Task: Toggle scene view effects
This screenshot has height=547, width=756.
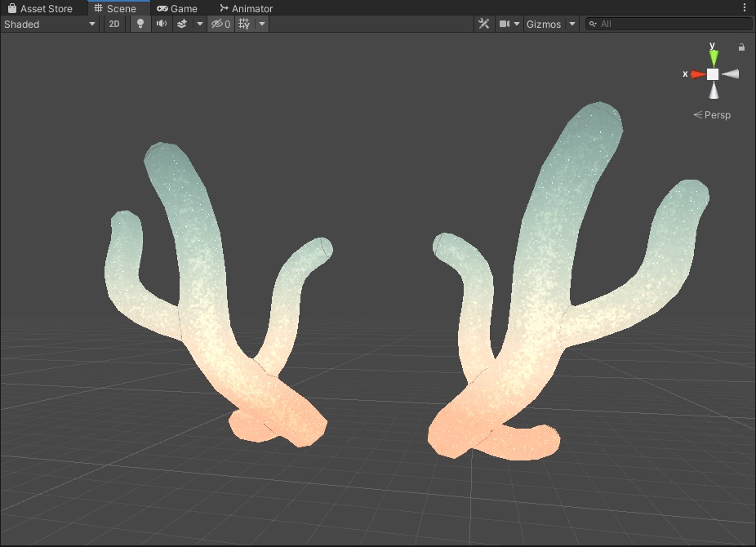Action: coord(183,24)
